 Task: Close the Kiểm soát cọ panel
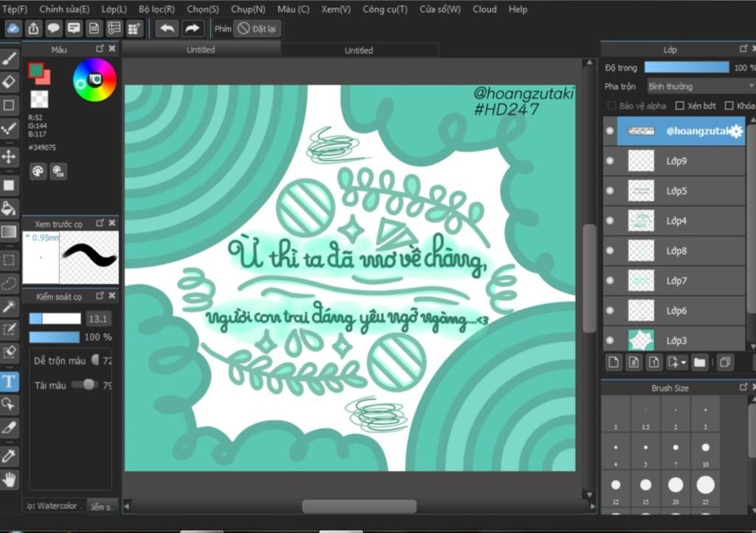[112, 295]
